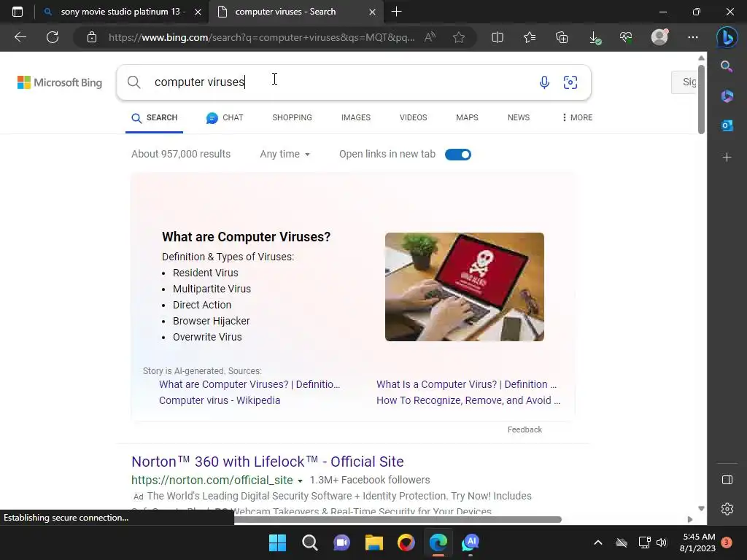Click the Sign in button
This screenshot has width=747, height=560.
pyautogui.click(x=684, y=82)
